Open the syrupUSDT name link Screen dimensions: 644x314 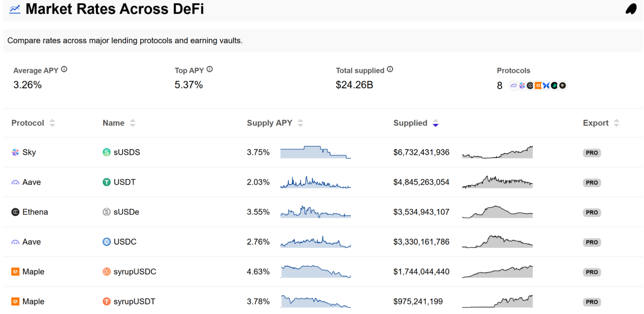(x=134, y=301)
